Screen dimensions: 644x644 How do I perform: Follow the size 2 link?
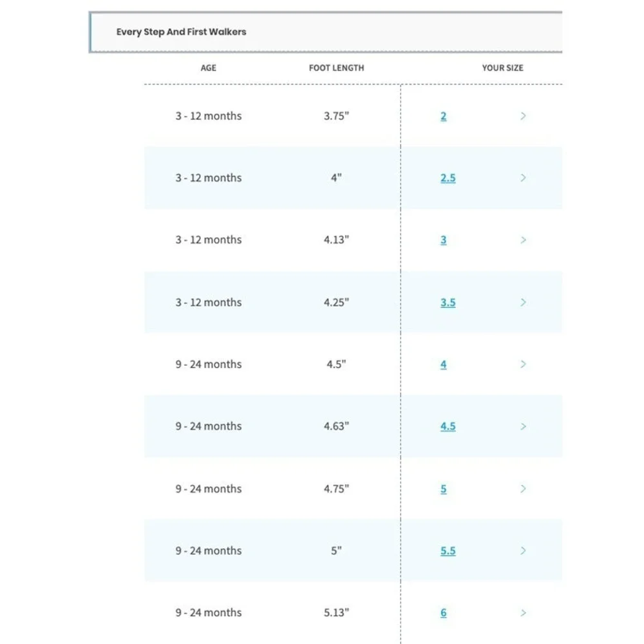[x=444, y=116]
